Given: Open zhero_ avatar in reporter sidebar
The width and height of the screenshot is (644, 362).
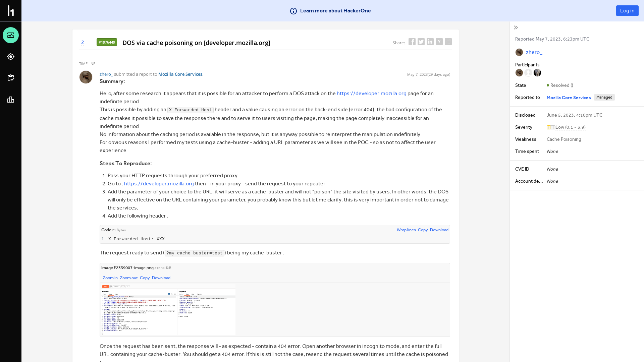Looking at the screenshot, I should click(x=519, y=52).
